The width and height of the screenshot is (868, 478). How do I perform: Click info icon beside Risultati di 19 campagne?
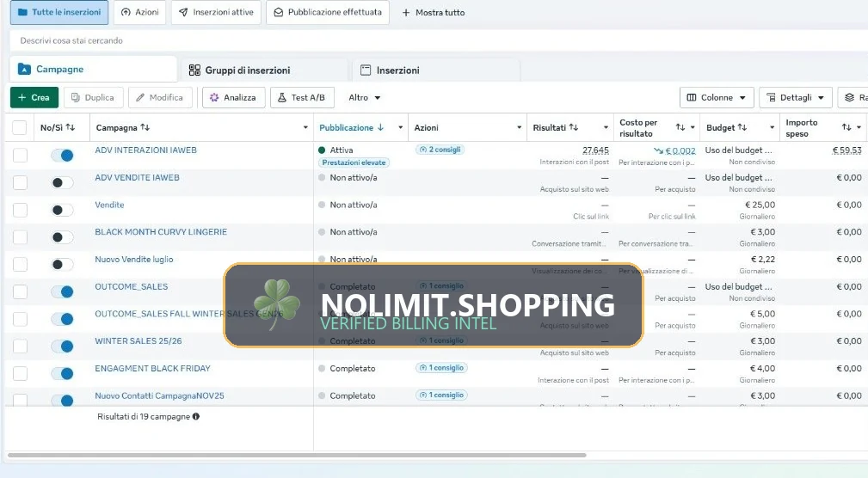tap(196, 417)
